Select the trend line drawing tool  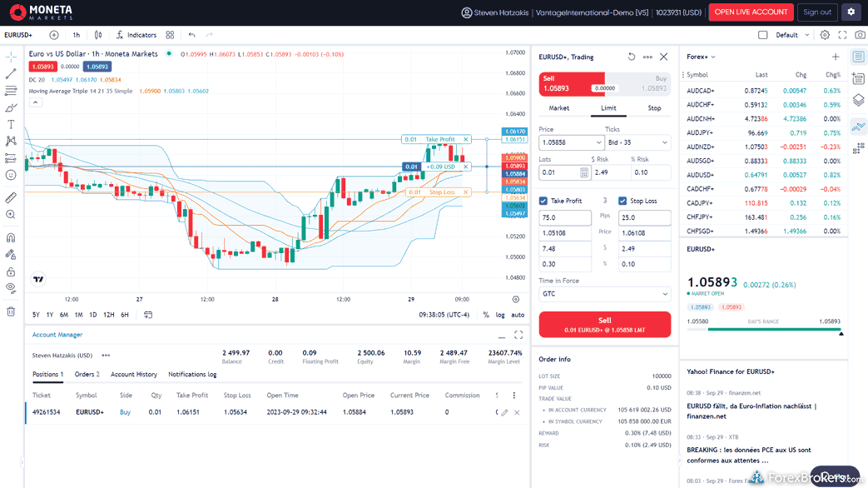(11, 73)
